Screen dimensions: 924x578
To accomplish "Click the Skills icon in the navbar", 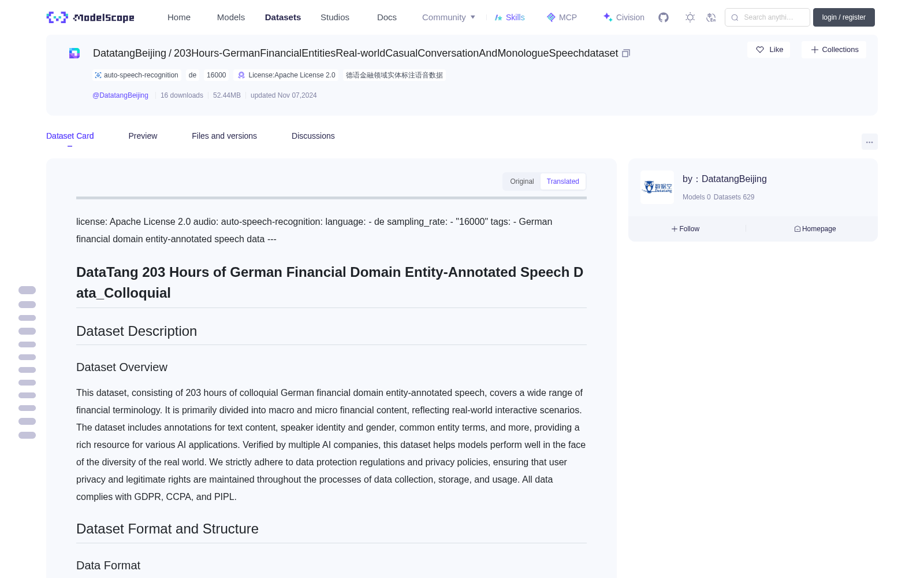I will pyautogui.click(x=498, y=17).
